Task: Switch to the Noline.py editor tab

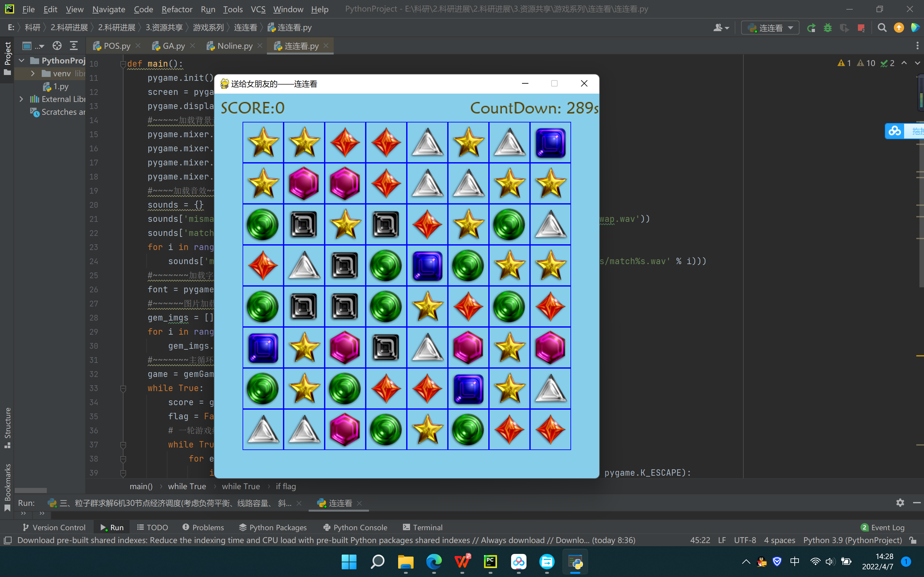Action: coord(235,46)
